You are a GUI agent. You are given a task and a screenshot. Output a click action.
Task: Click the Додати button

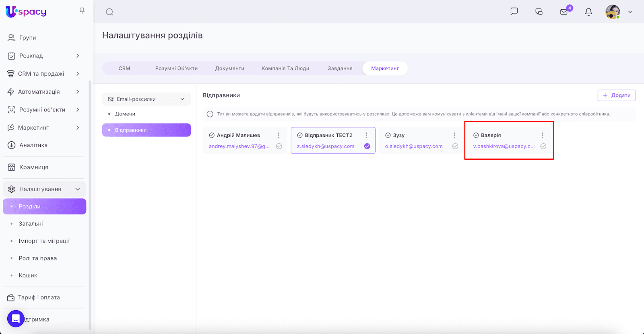tap(616, 95)
